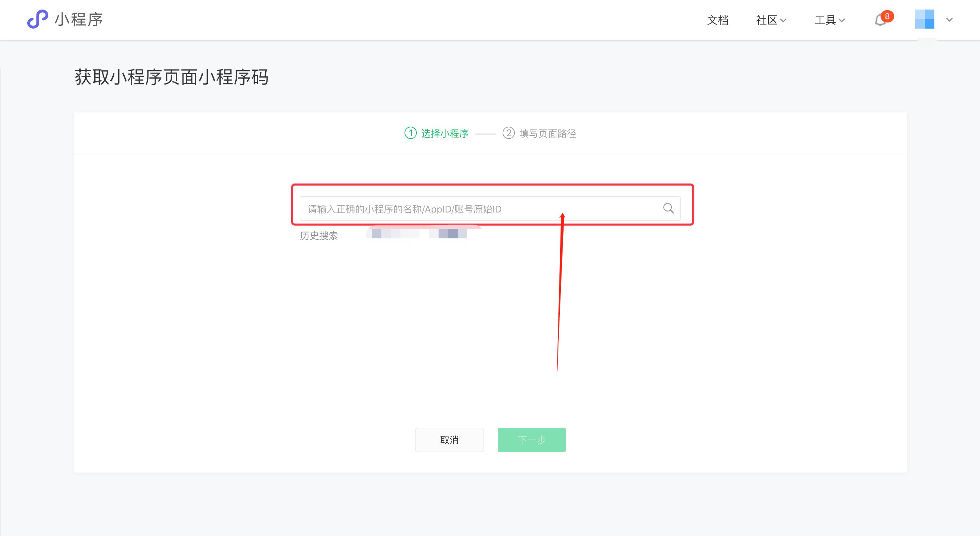Expand the account chevron next to avatar
The image size is (980, 536).
(x=950, y=20)
